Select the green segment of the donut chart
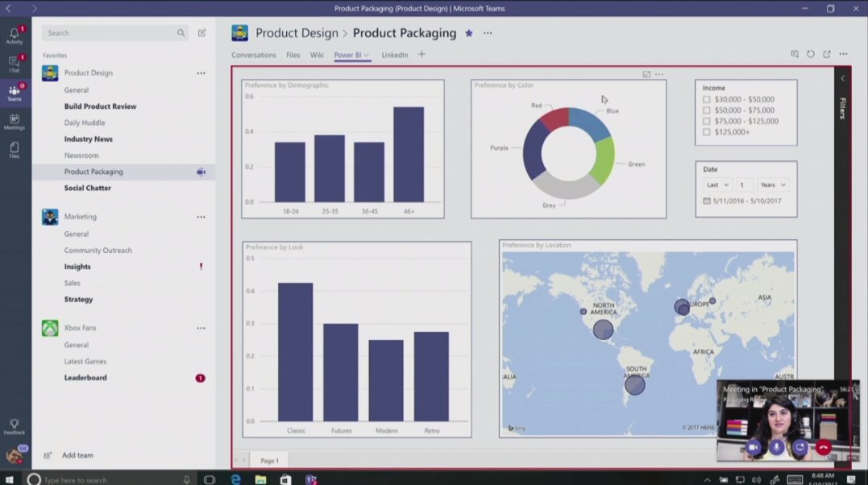Image resolution: width=868 pixels, height=485 pixels. coord(604,160)
